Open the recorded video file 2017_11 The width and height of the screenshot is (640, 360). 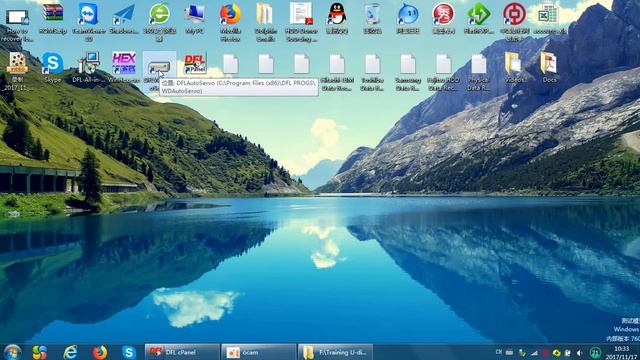click(17, 71)
